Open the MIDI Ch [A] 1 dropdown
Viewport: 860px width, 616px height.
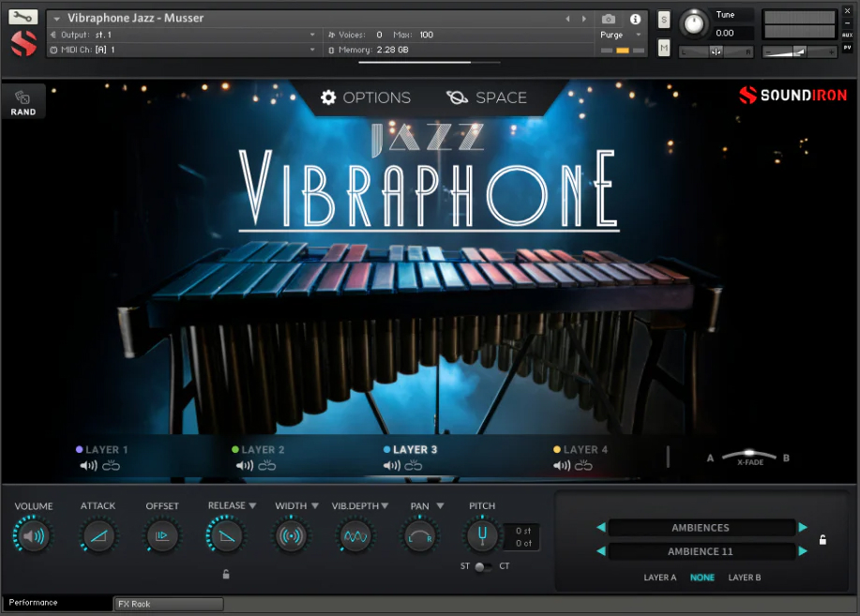tap(183, 50)
